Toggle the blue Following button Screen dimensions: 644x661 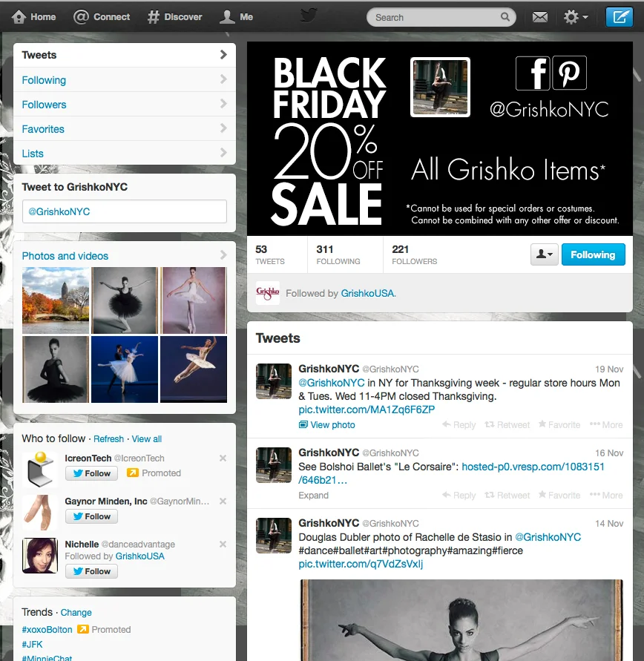593,254
